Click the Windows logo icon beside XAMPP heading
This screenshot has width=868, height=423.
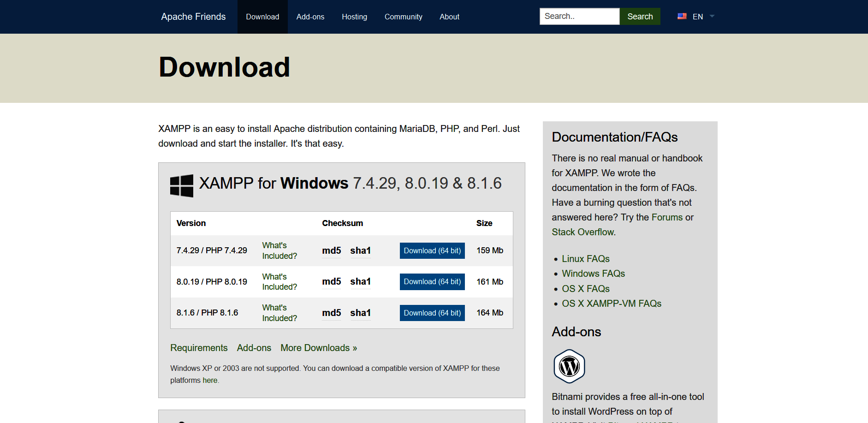[182, 184]
